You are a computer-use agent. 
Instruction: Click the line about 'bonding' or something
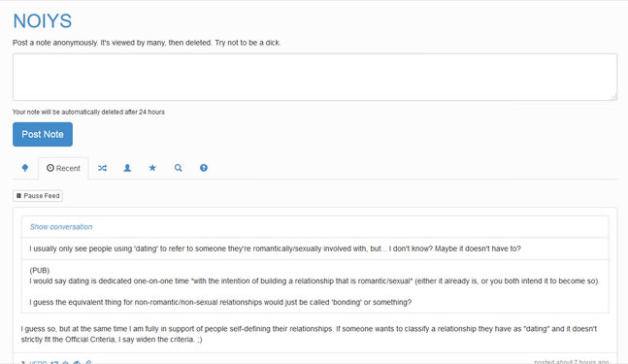click(220, 302)
